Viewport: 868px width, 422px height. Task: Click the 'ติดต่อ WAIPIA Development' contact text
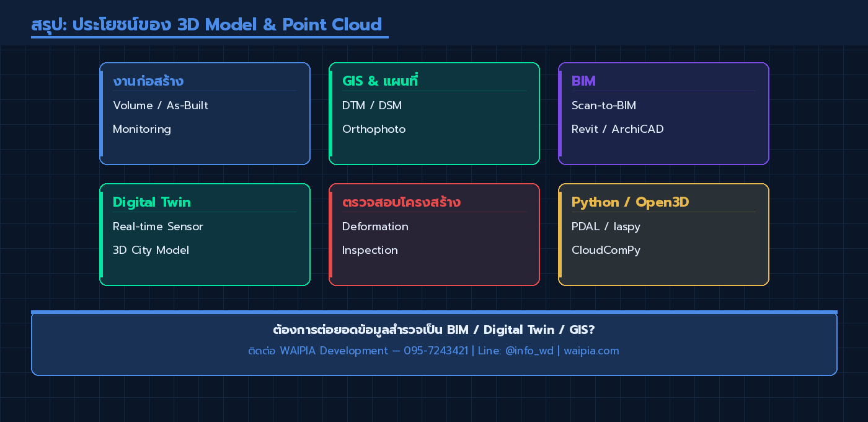pyautogui.click(x=318, y=351)
